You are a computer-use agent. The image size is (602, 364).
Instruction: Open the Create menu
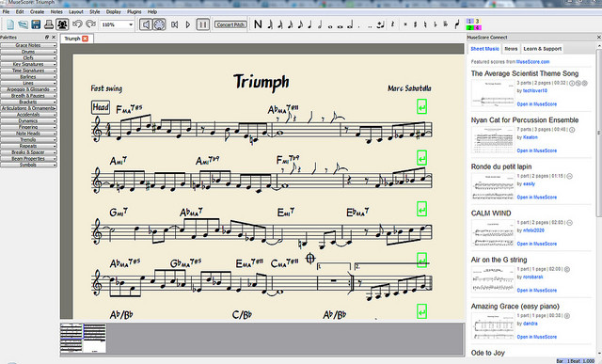[x=38, y=12]
